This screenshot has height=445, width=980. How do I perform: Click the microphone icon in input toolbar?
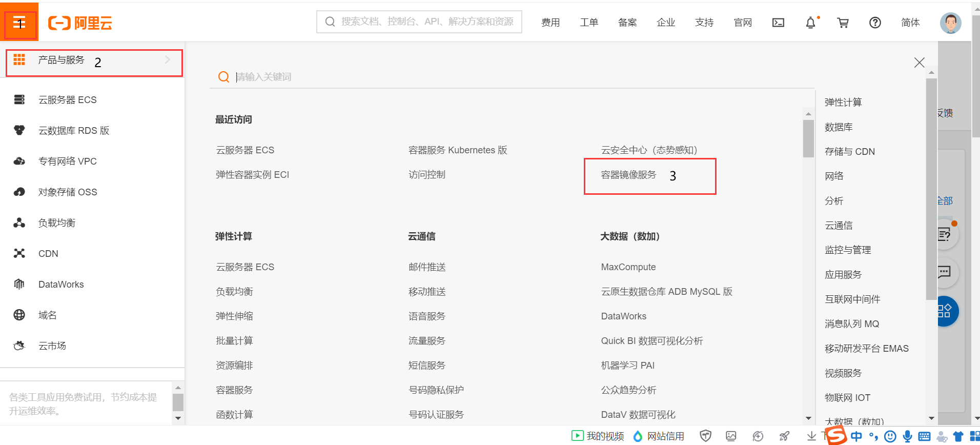click(907, 436)
